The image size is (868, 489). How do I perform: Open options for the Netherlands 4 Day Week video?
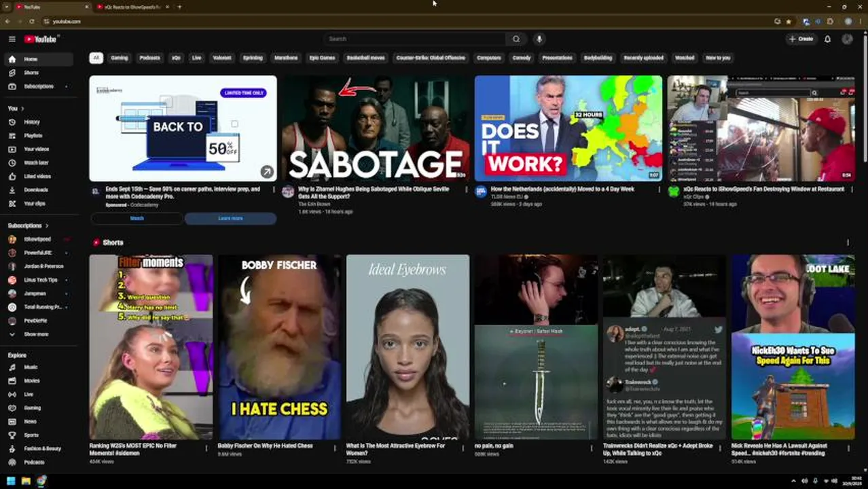point(659,189)
